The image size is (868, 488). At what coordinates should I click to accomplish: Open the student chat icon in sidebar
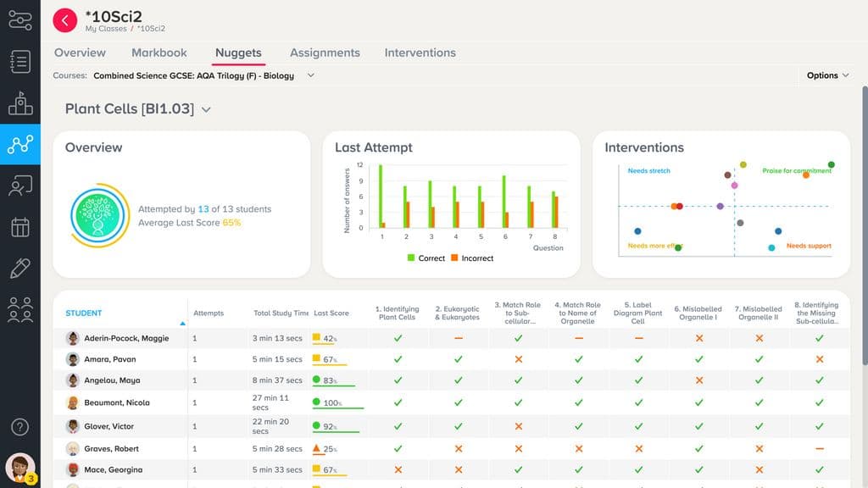[20, 185]
